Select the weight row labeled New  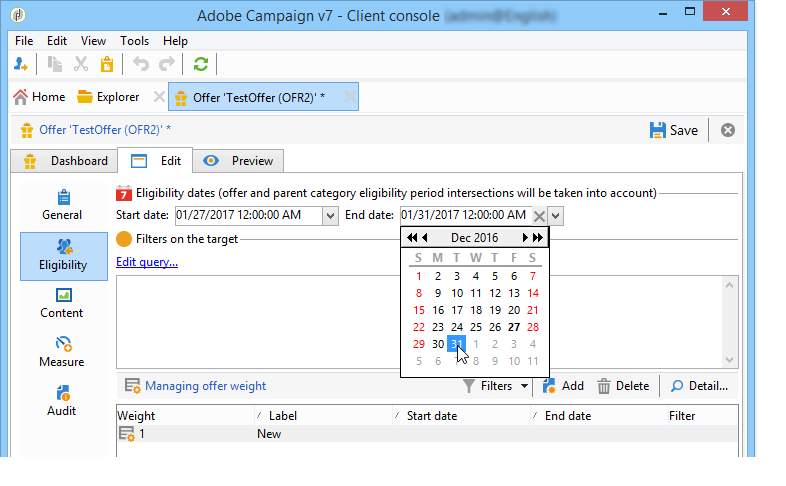tap(427, 434)
